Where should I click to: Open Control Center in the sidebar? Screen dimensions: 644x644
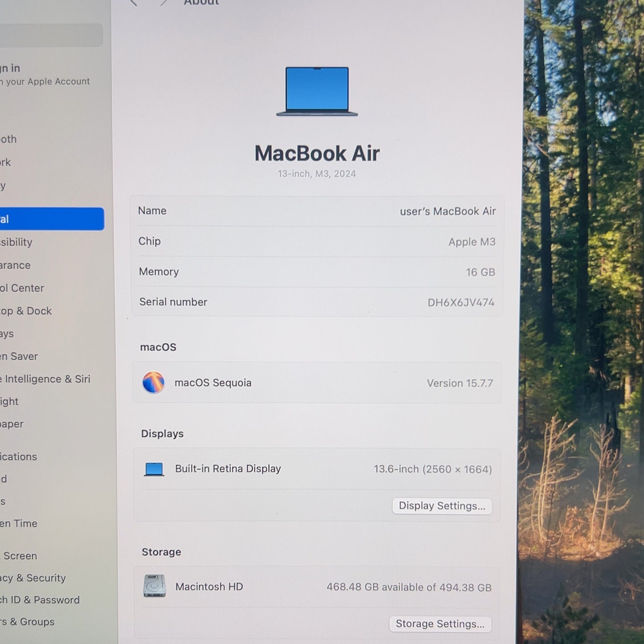click(22, 288)
